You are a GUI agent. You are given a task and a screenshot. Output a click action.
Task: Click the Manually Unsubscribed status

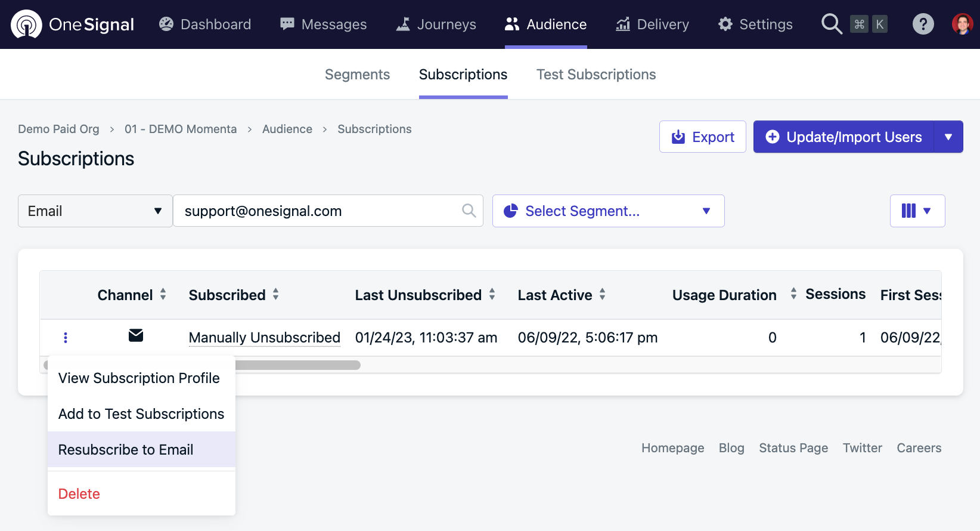pos(265,338)
